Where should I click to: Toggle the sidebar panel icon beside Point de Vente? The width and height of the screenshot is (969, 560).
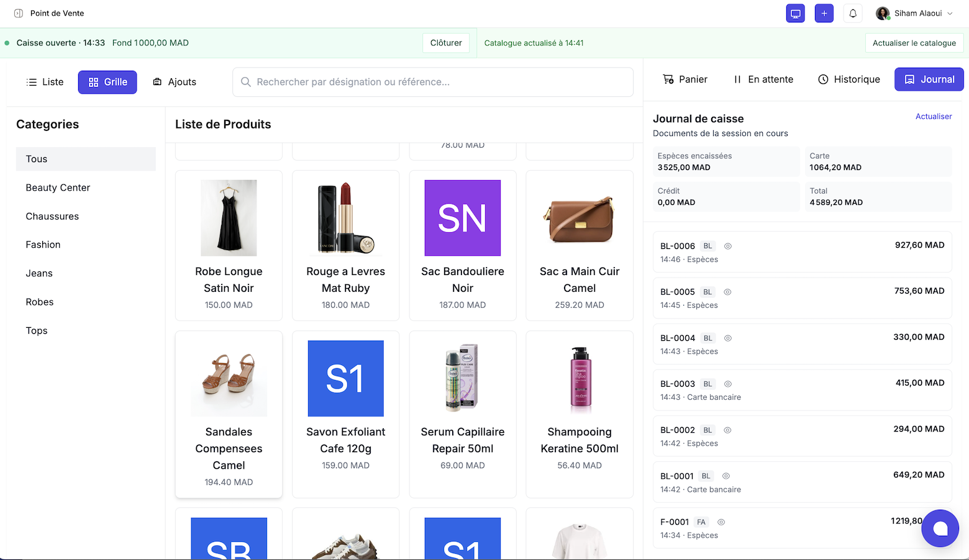coord(19,13)
